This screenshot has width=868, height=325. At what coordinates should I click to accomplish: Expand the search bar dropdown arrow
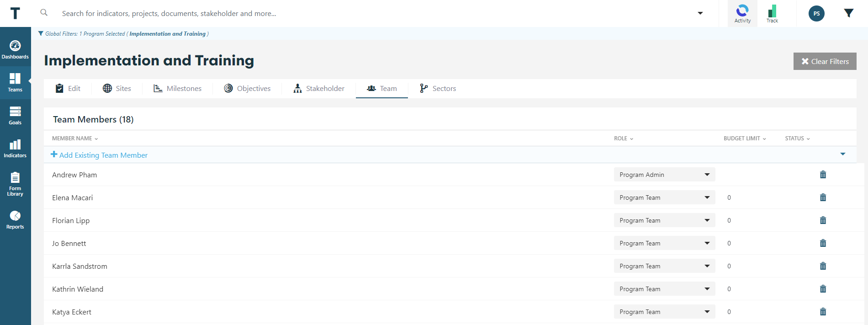(x=700, y=13)
